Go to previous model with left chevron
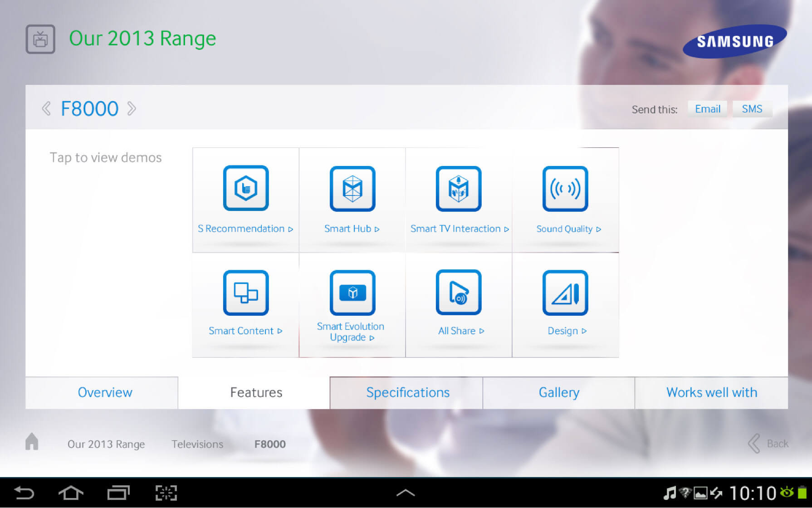The image size is (812, 508). point(46,109)
